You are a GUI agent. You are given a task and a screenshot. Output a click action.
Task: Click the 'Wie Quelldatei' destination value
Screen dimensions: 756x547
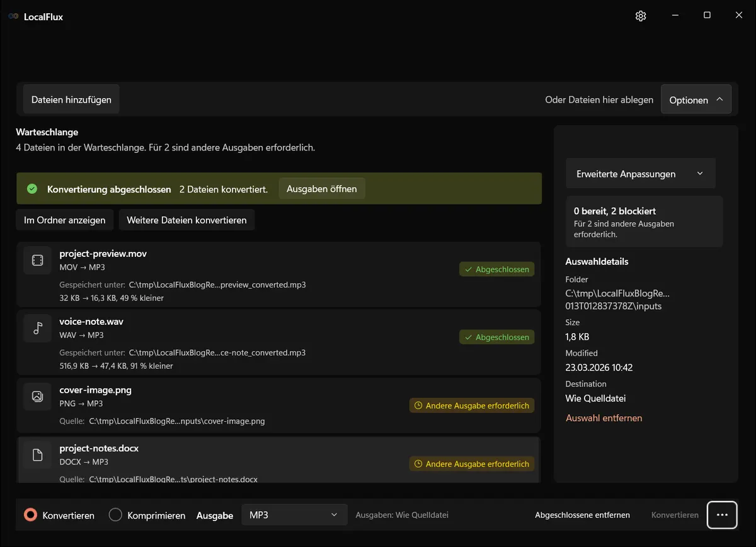[x=596, y=398]
